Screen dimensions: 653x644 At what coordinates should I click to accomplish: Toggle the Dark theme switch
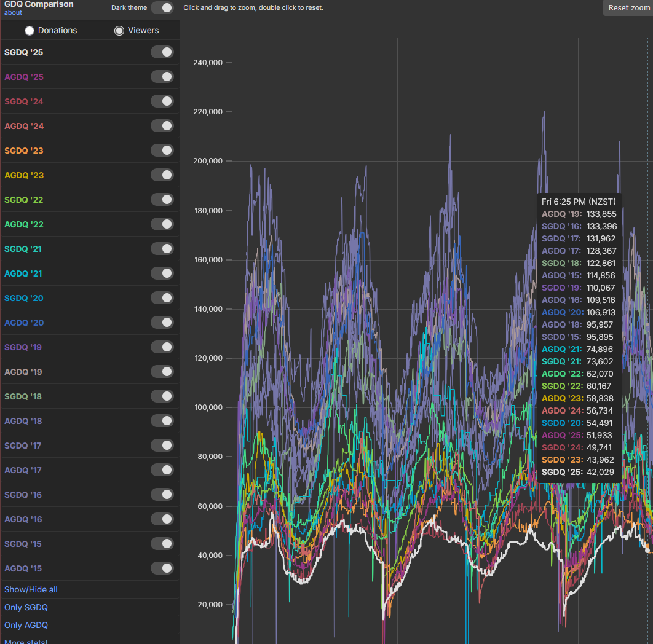(x=162, y=7)
